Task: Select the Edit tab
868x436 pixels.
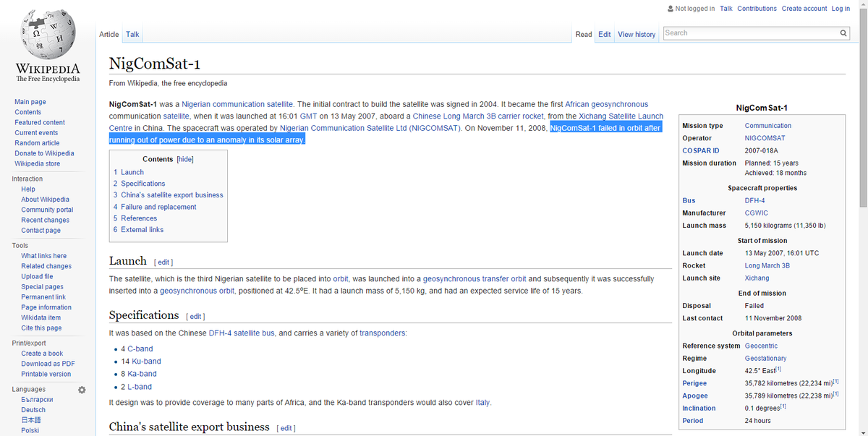Action: pyautogui.click(x=605, y=34)
